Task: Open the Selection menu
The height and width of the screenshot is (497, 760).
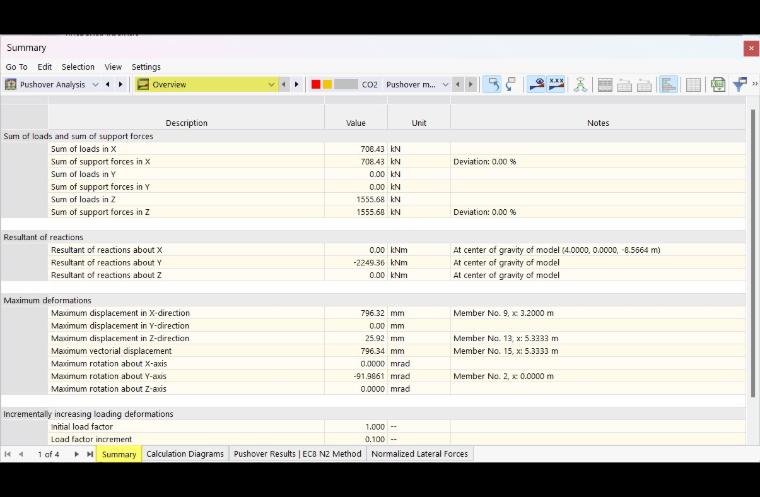Action: click(78, 67)
